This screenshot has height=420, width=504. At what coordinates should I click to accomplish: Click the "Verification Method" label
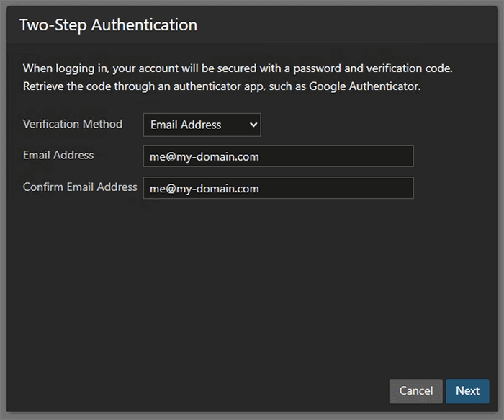73,124
